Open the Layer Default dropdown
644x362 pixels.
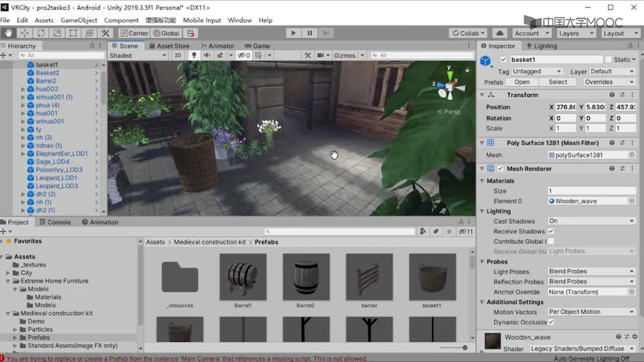click(612, 71)
